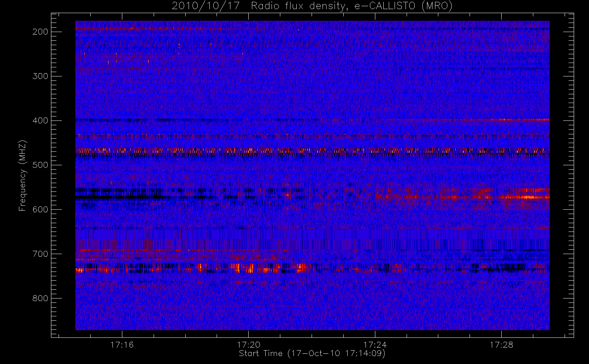Click the 600 frequency tick label
Screen dimensions: 589x364
[40, 209]
